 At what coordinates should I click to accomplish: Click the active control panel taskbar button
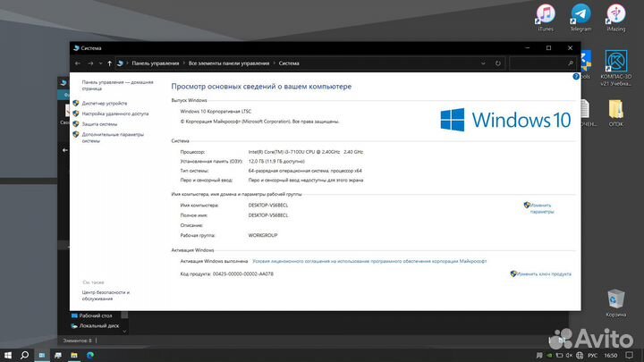[x=41, y=355]
